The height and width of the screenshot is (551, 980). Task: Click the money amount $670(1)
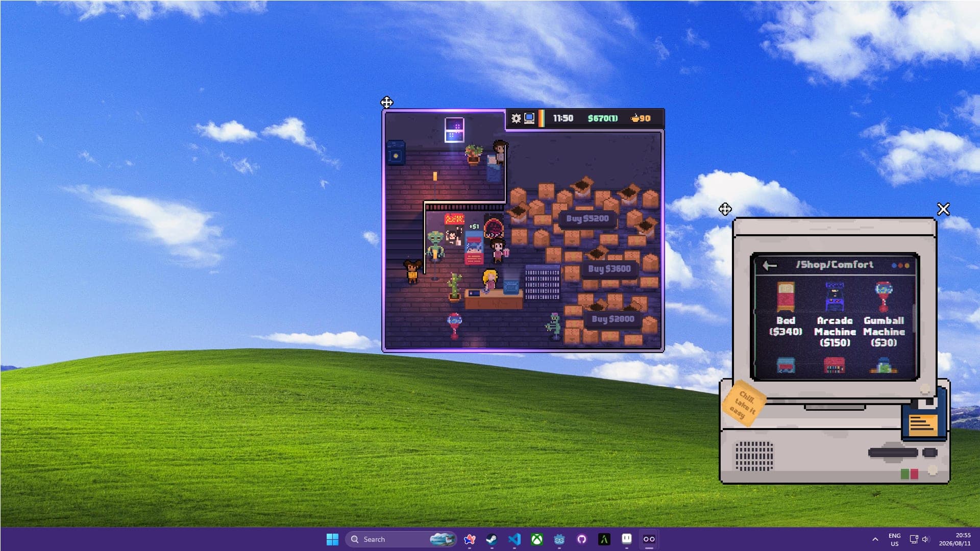pos(602,118)
